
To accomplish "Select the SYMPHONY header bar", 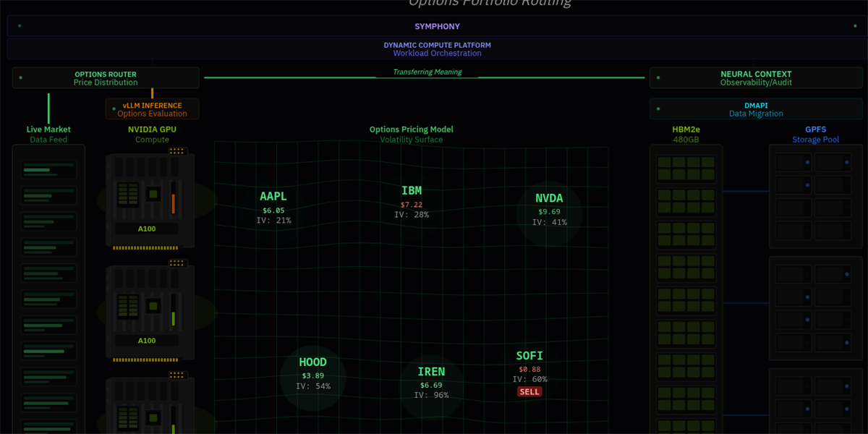I will (437, 27).
